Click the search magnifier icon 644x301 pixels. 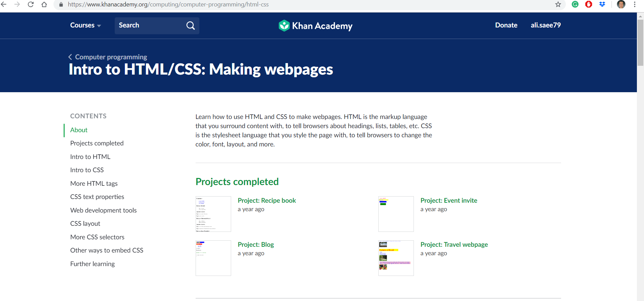pos(191,25)
